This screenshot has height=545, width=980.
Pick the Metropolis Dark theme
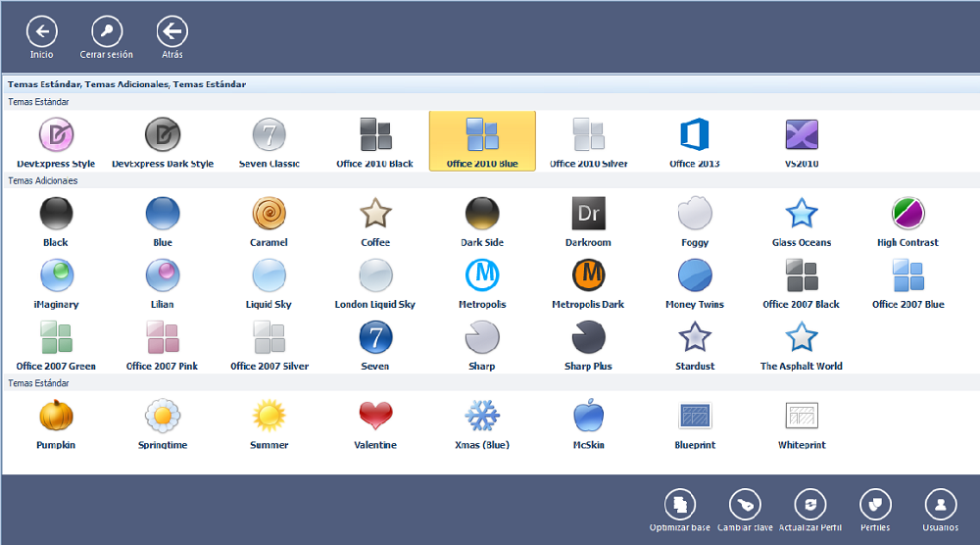click(x=588, y=274)
